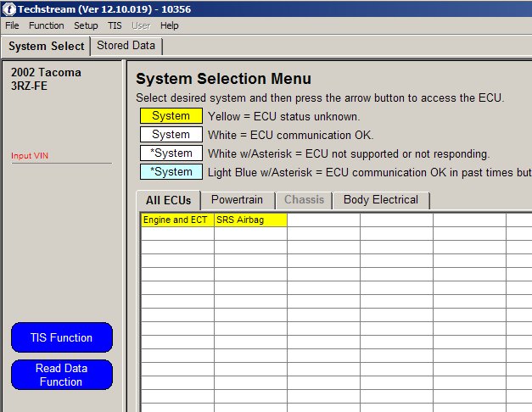Select the All ECUs tab
The width and height of the screenshot is (532, 412).
tap(168, 200)
